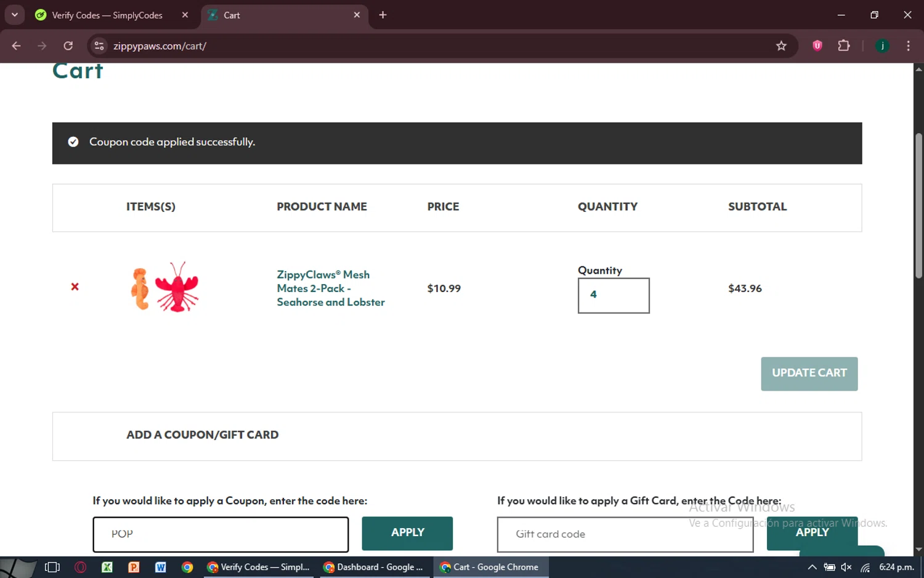Open the Chrome three-dot menu
Image resolution: width=924 pixels, height=578 pixels.
pyautogui.click(x=908, y=46)
